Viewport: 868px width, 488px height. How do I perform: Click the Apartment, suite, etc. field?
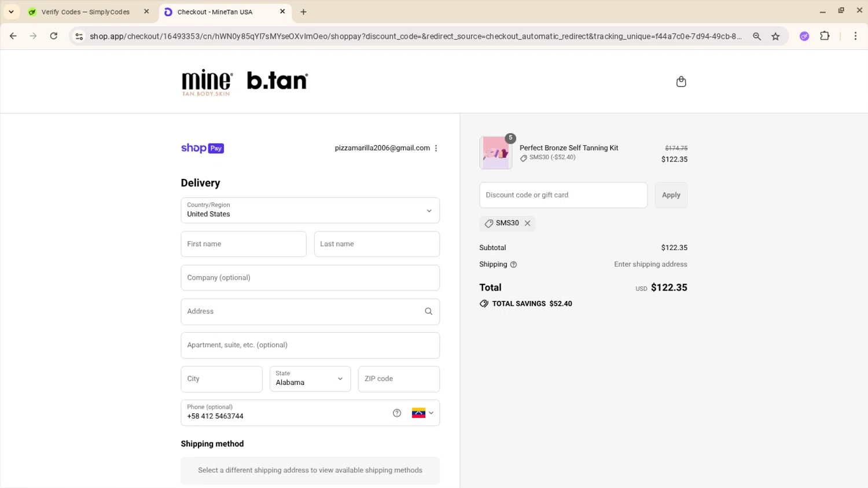tap(310, 345)
